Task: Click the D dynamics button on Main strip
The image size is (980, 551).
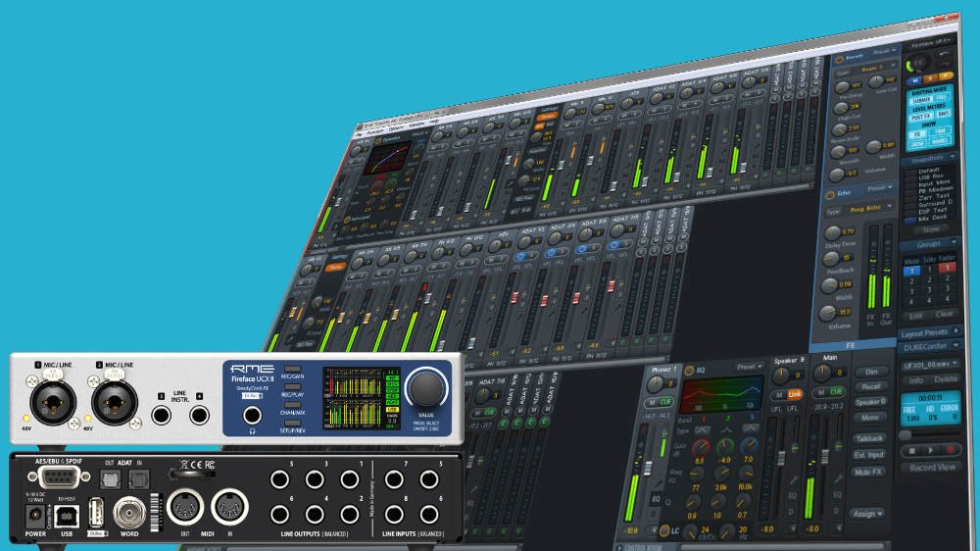Action: (838, 512)
